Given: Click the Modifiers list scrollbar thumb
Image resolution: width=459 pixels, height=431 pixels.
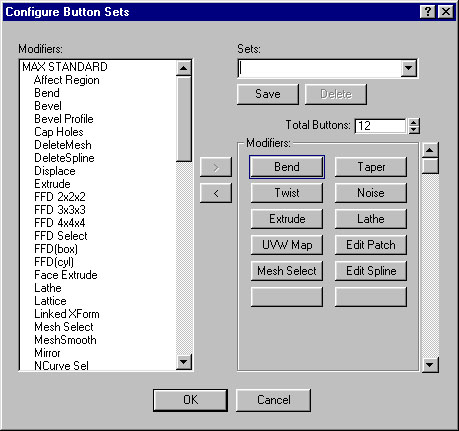Looking at the screenshot, I should [184, 119].
